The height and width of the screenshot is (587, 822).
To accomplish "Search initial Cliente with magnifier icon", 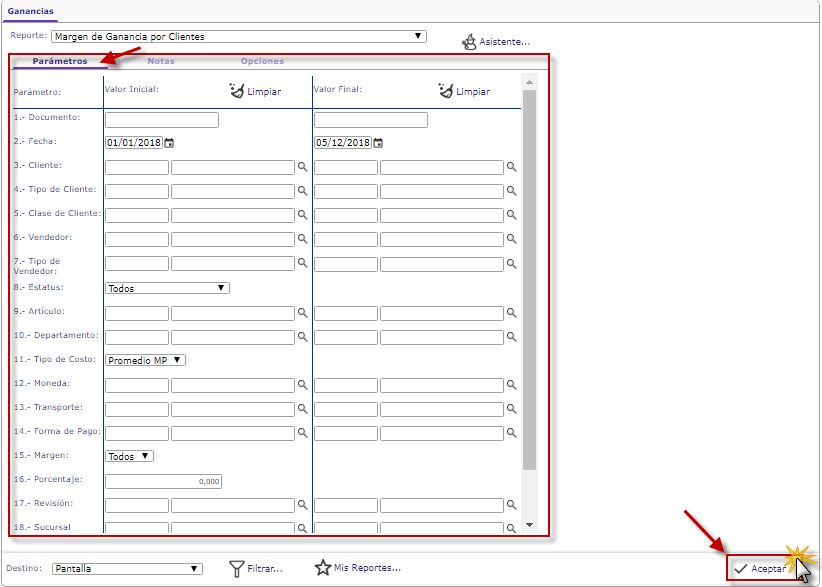I will coord(302,167).
